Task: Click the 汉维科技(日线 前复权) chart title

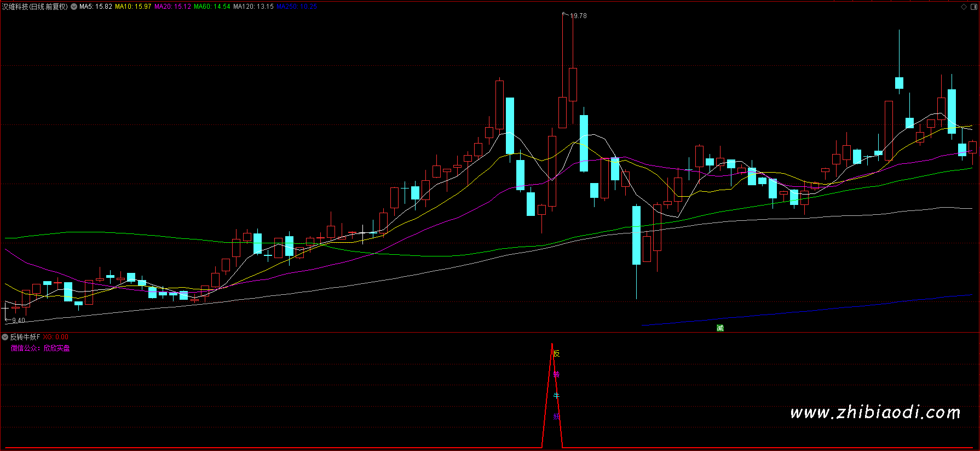Action: (34, 7)
